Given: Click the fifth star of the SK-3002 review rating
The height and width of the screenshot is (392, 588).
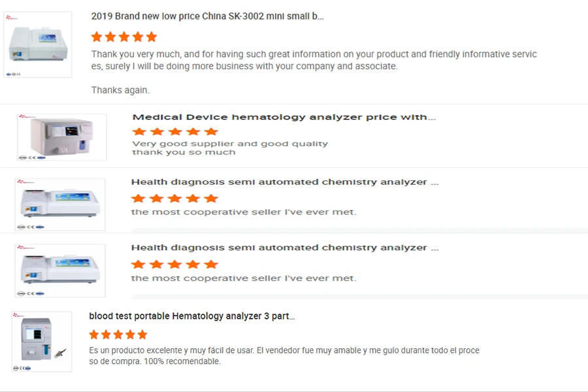Looking at the screenshot, I should tap(152, 37).
